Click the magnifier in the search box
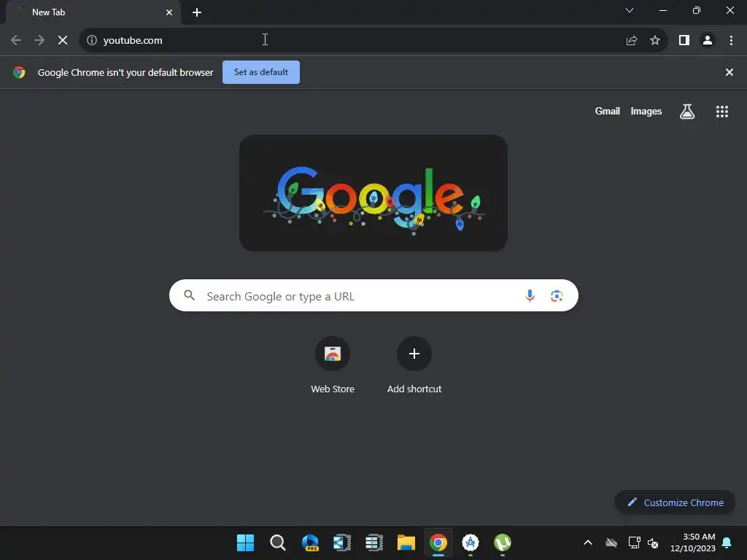 (190, 296)
